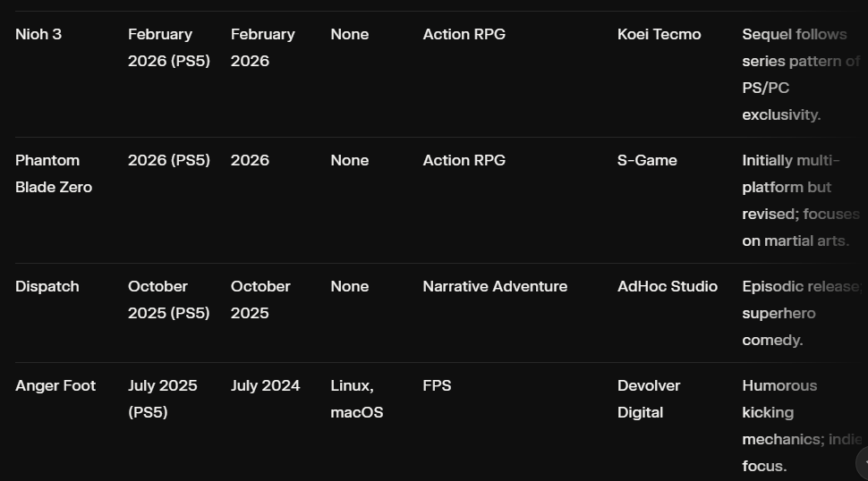Select the Anger Foot title cell
The width and height of the screenshot is (868, 481).
55,386
